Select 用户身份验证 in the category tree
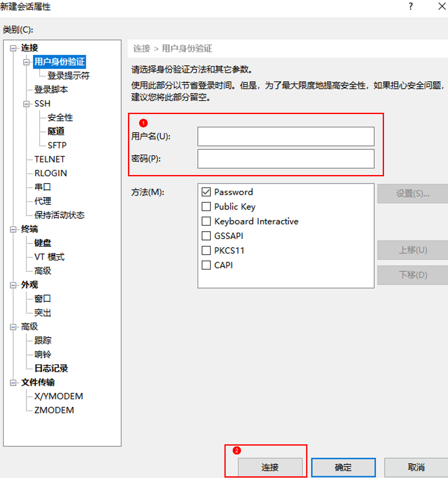 59,62
